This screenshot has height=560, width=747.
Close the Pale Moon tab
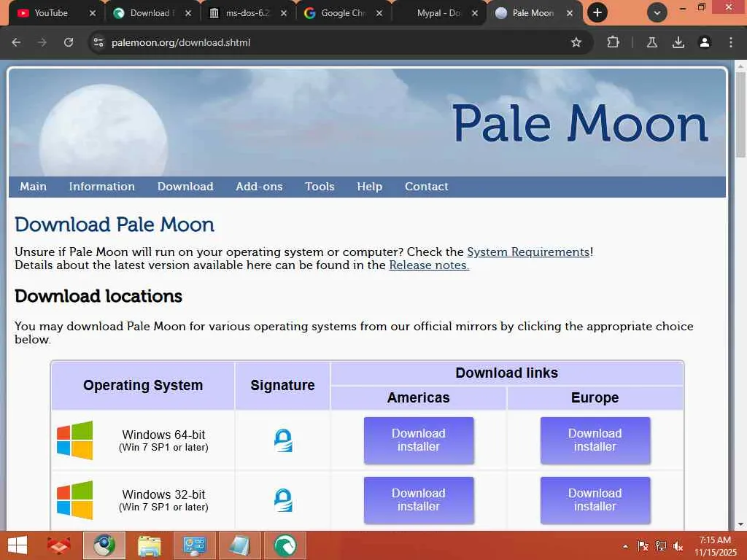[569, 13]
